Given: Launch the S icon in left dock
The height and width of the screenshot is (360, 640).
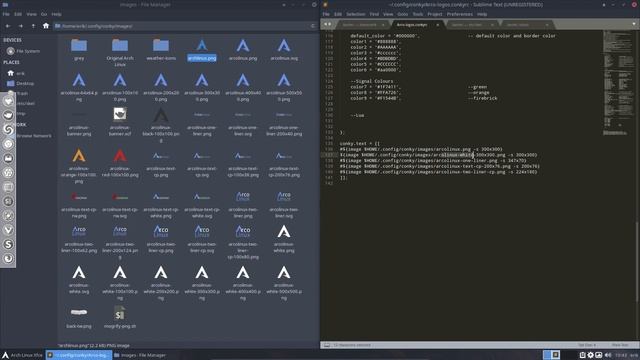Looking at the screenshot, I should click(x=8, y=244).
